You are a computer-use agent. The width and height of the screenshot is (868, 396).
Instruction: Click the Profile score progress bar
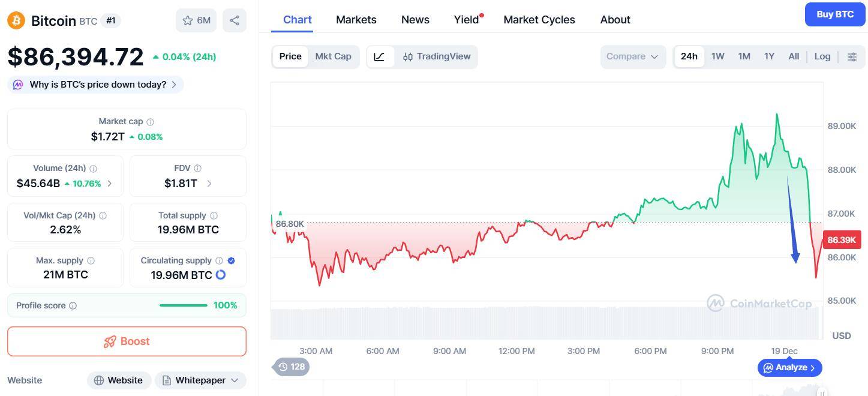[x=183, y=305]
